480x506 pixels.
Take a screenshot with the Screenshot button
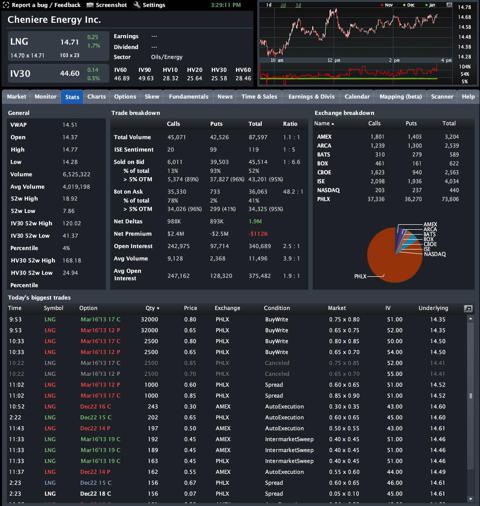click(111, 5)
